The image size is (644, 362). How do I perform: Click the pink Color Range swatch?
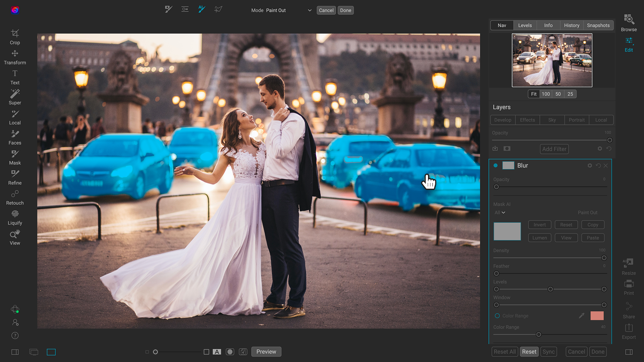point(597,316)
